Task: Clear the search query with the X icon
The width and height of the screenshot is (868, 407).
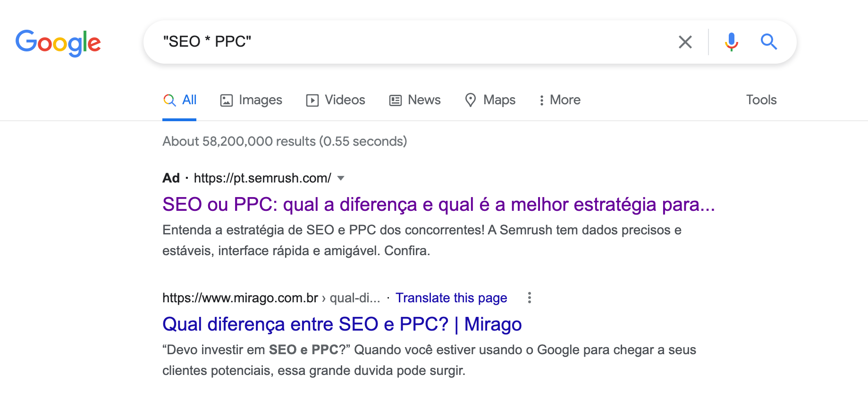Action: (x=685, y=42)
